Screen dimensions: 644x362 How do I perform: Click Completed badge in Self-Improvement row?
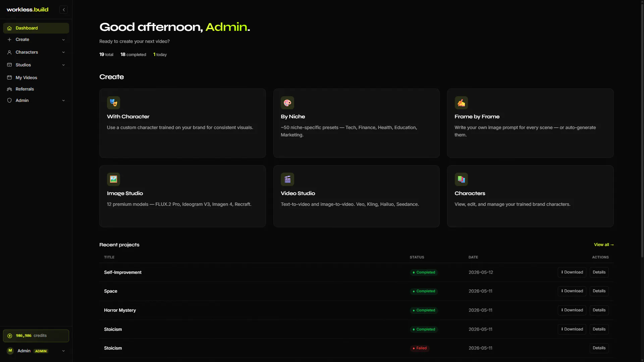point(424,273)
